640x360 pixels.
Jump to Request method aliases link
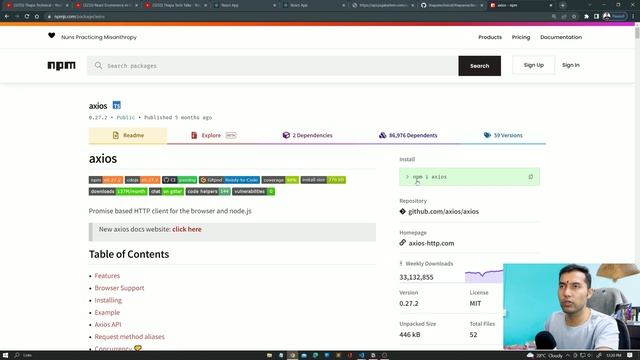pyautogui.click(x=129, y=336)
